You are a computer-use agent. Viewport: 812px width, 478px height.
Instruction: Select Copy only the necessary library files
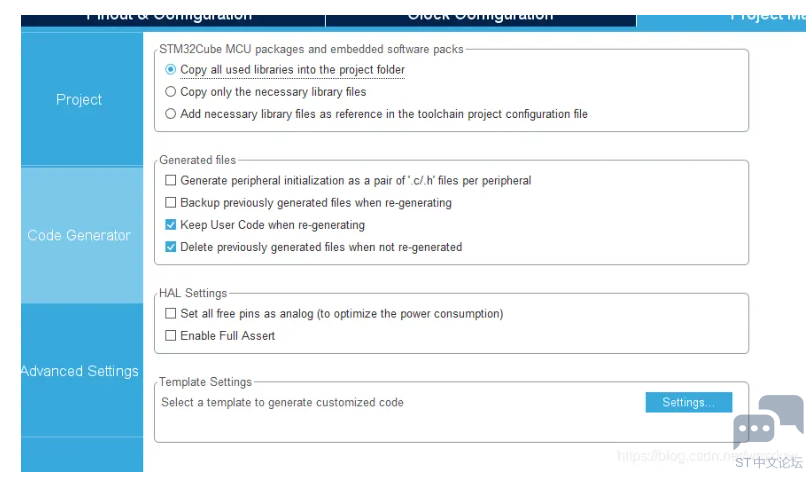[170, 92]
